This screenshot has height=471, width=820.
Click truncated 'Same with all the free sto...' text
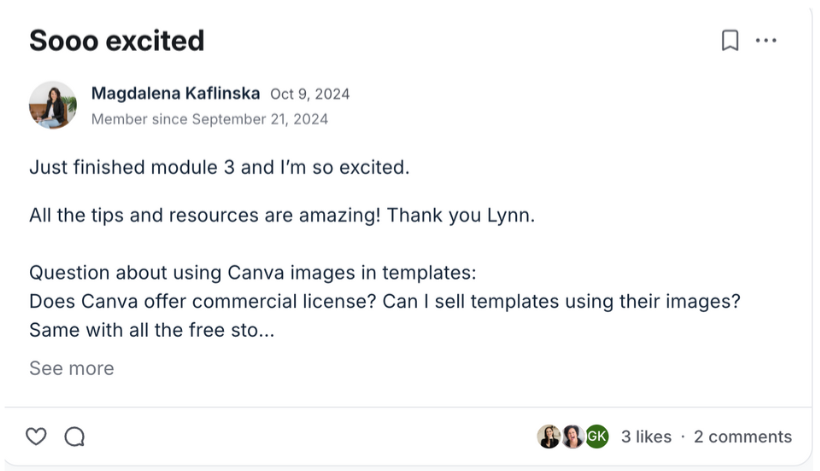click(x=151, y=329)
